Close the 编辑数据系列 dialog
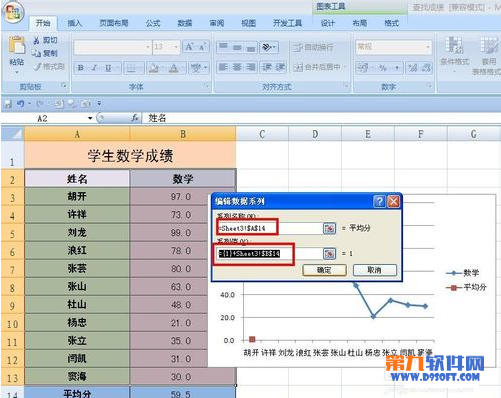This screenshot has height=398, width=501. [x=394, y=201]
